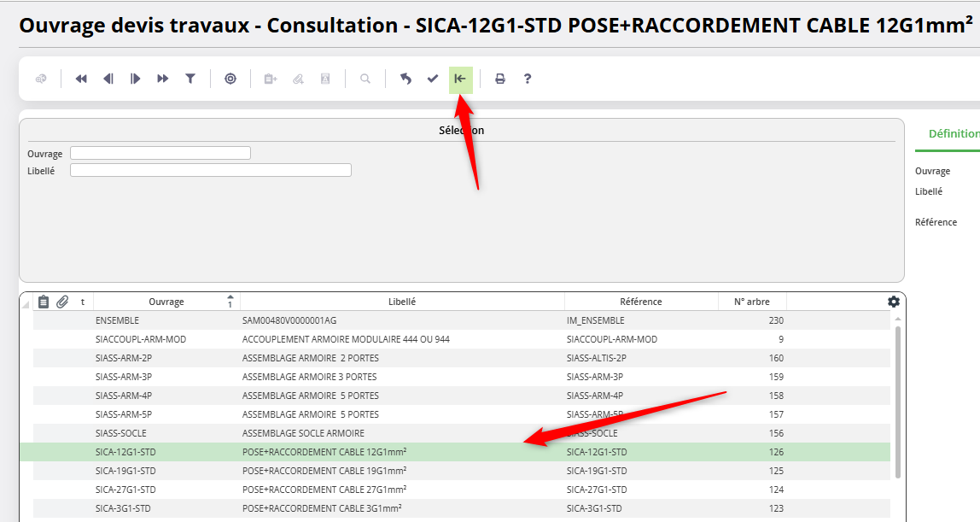
Task: Go to previous record arrow icon
Action: click(108, 79)
